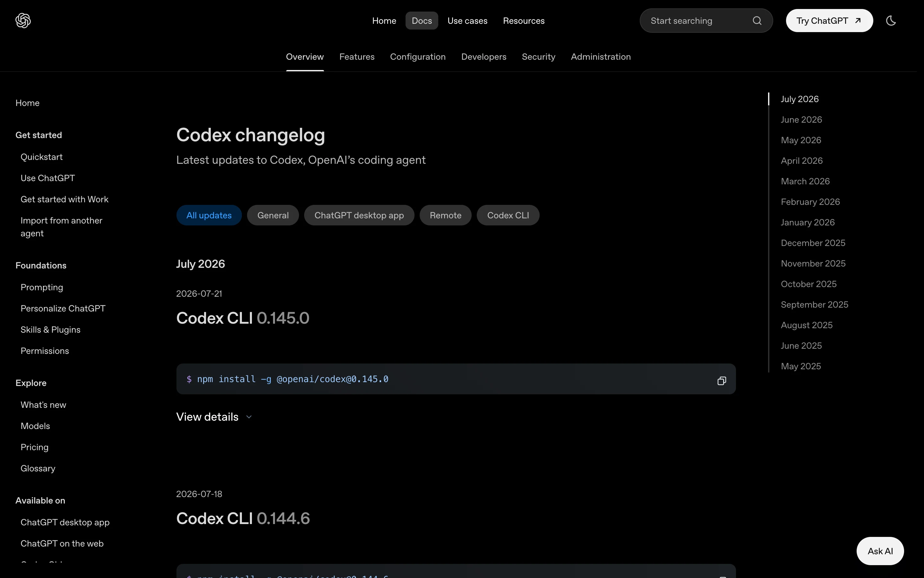Screen dimensions: 924x578
Task: Open the Docs top navigation item
Action: click(x=422, y=21)
